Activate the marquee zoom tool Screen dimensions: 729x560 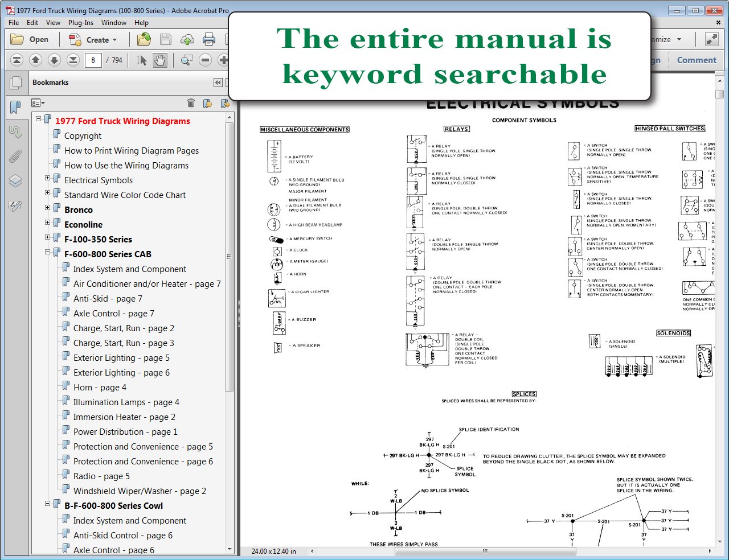186,60
